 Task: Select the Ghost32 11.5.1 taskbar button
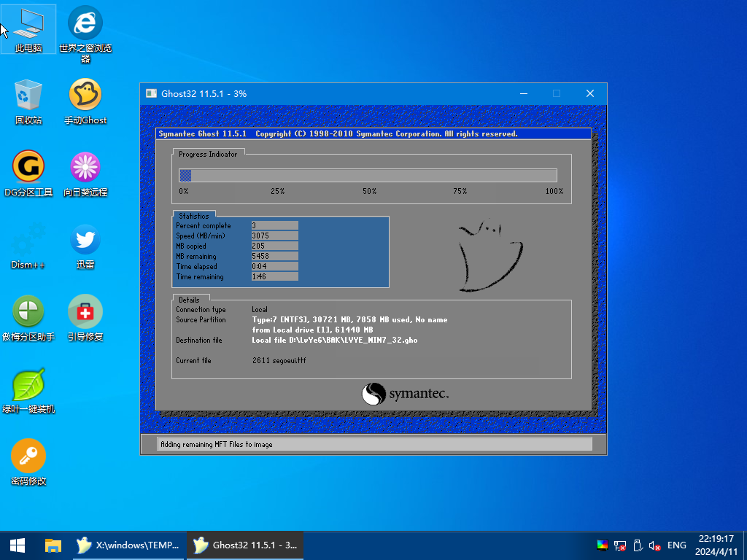coord(245,545)
